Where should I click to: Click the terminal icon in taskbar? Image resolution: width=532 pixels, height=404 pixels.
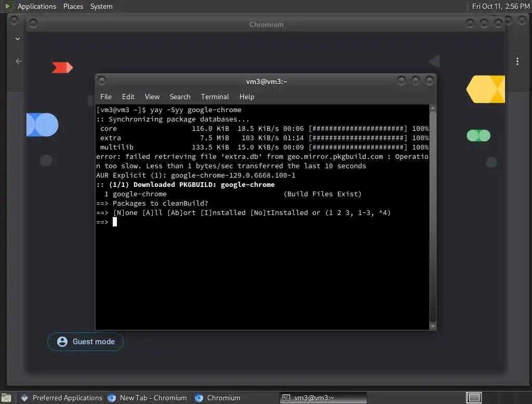pos(286,398)
